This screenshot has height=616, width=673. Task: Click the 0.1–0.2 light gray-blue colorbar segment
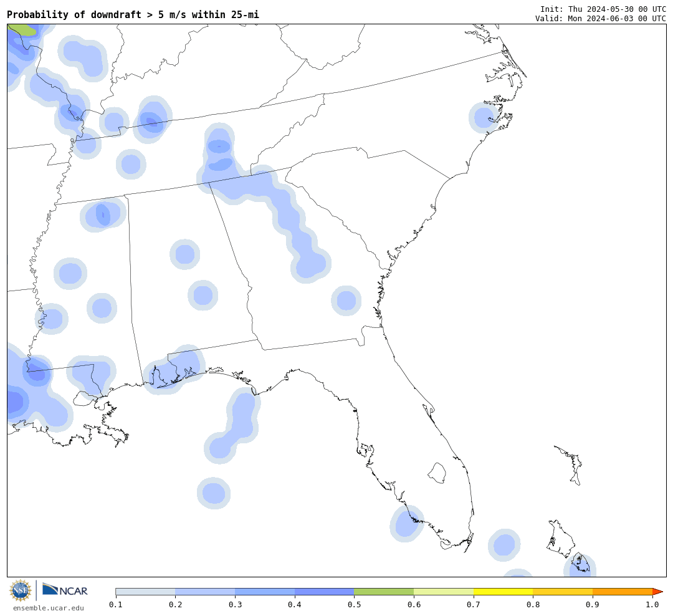coord(145,592)
